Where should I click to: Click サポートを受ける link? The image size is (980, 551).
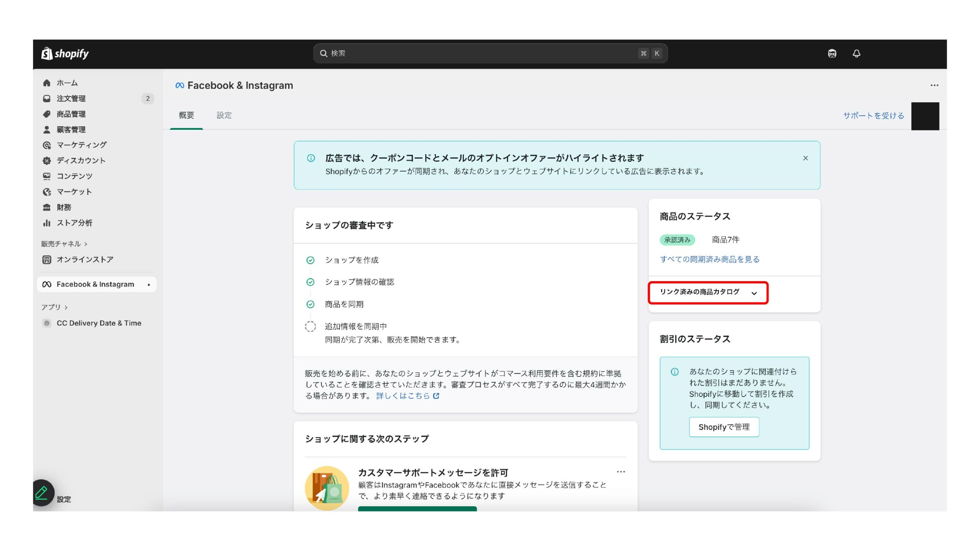pos(874,116)
